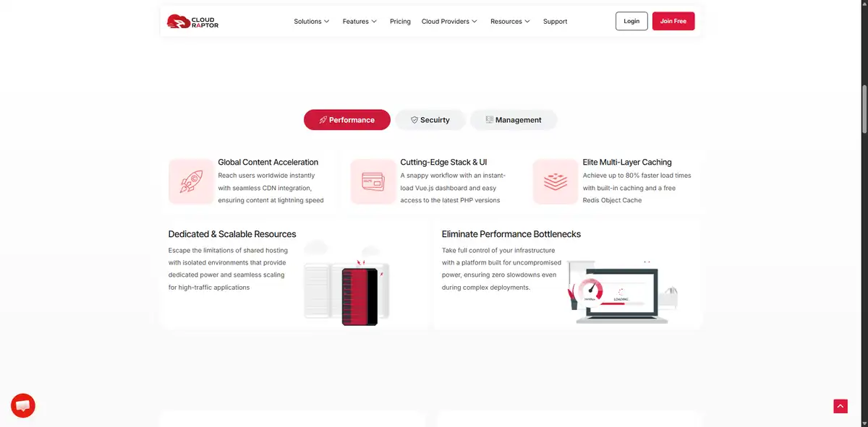Open the red chat widget icon
868x427 pixels.
point(23,405)
